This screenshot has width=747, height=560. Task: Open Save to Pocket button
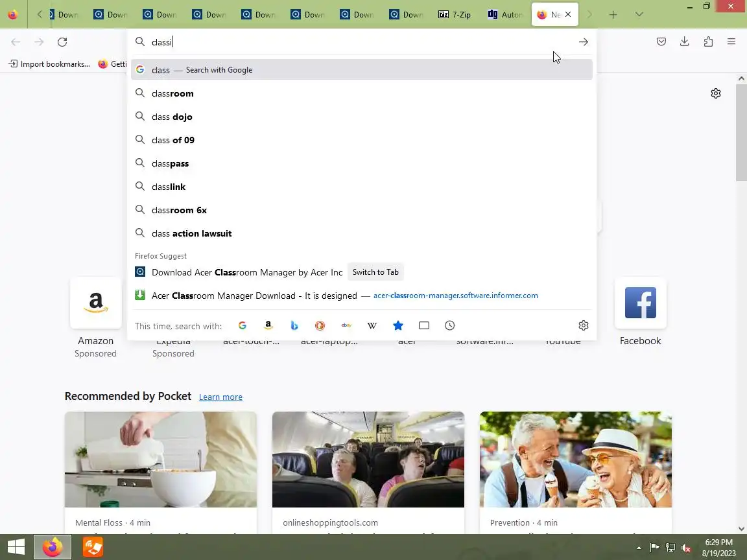click(661, 41)
